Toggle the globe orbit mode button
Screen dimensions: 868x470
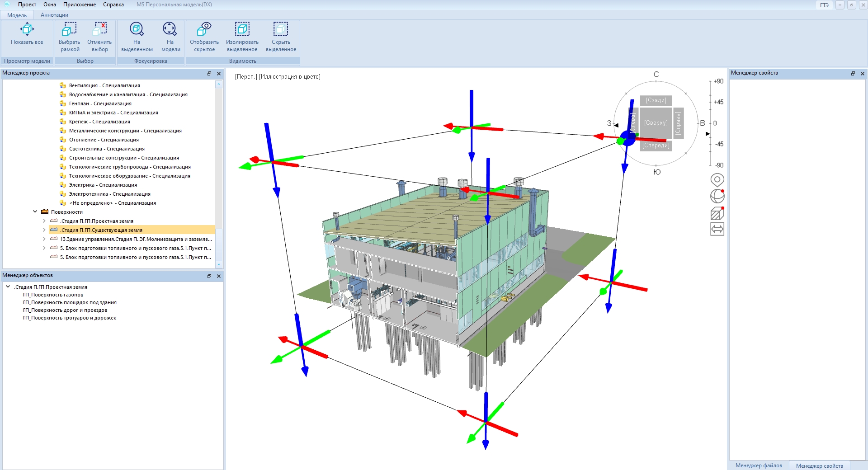click(717, 196)
